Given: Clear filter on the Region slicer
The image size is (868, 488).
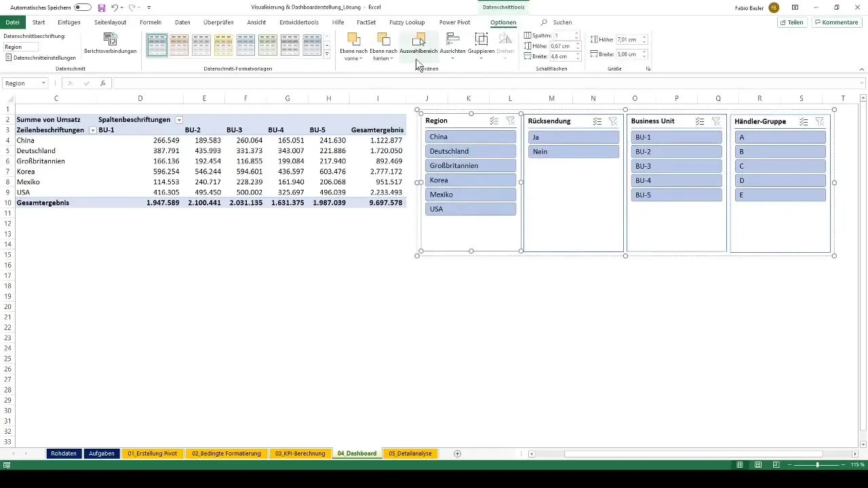Looking at the screenshot, I should pyautogui.click(x=510, y=121).
